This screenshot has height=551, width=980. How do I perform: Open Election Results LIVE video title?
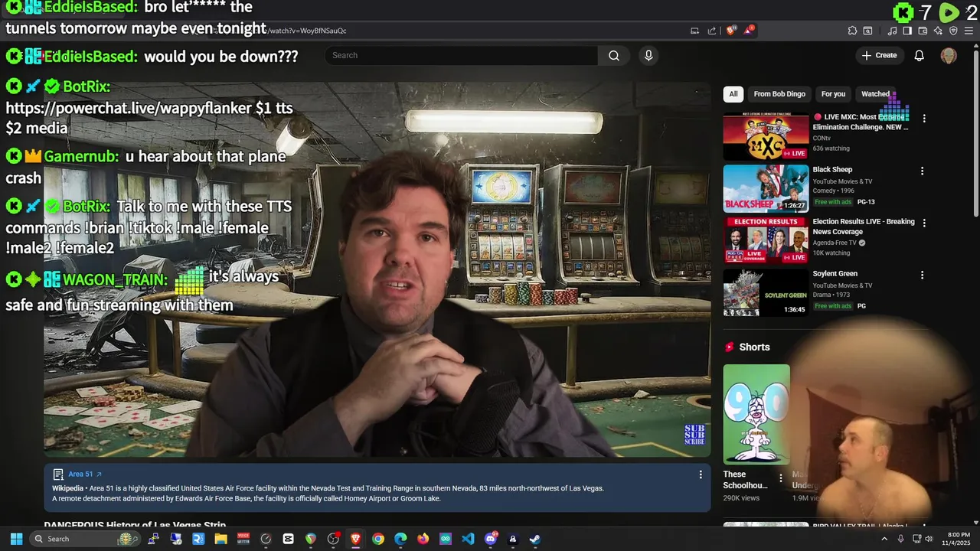click(864, 227)
